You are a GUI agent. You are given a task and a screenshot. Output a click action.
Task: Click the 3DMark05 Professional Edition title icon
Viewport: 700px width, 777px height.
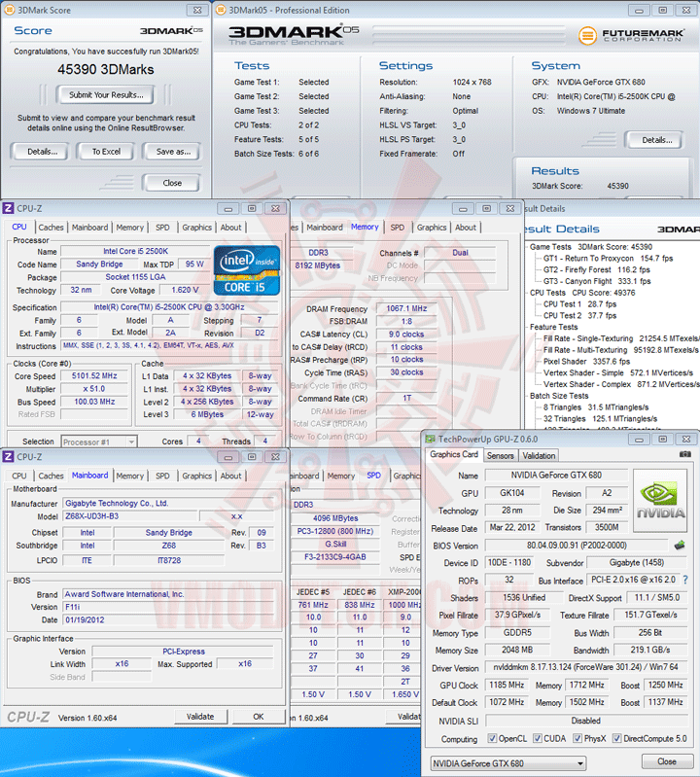click(x=221, y=10)
